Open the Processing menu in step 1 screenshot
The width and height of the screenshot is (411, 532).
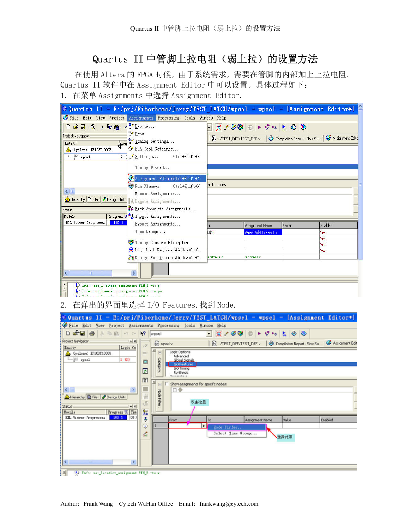point(168,118)
